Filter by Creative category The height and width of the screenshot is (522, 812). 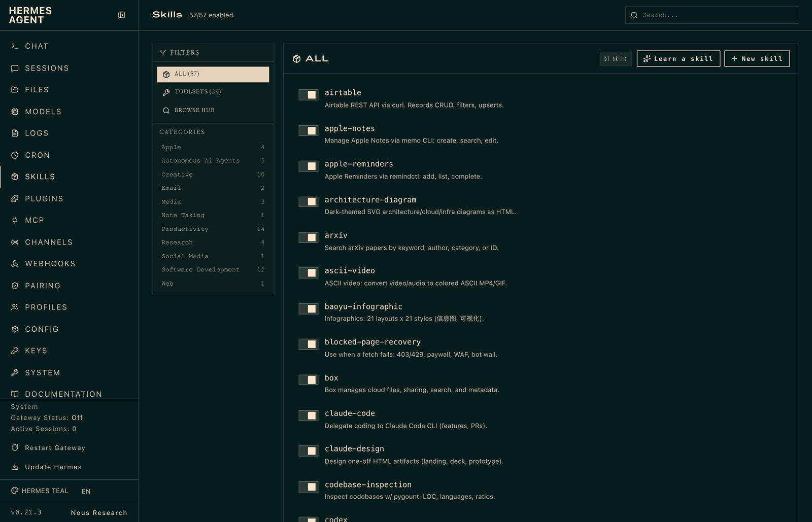[x=213, y=175]
